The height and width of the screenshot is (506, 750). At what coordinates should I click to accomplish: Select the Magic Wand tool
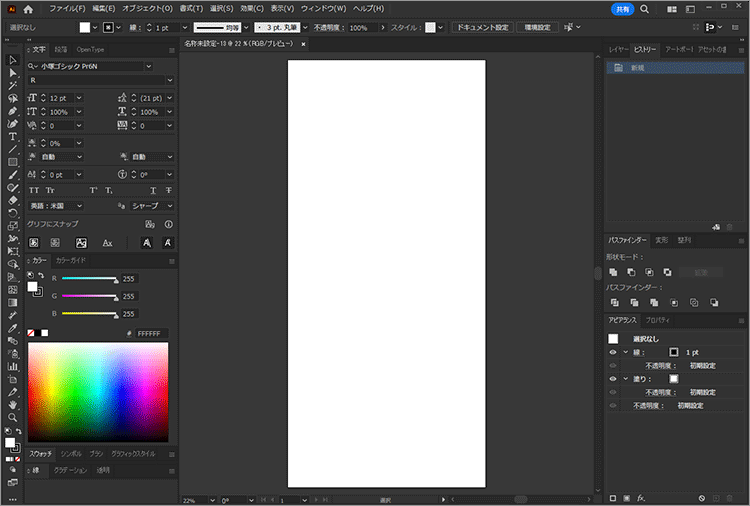[12, 86]
